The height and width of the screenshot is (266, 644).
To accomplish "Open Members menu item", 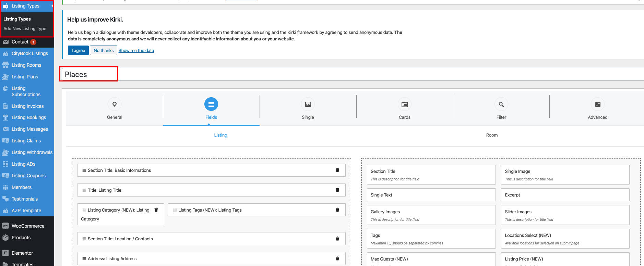I will click(x=27, y=187).
